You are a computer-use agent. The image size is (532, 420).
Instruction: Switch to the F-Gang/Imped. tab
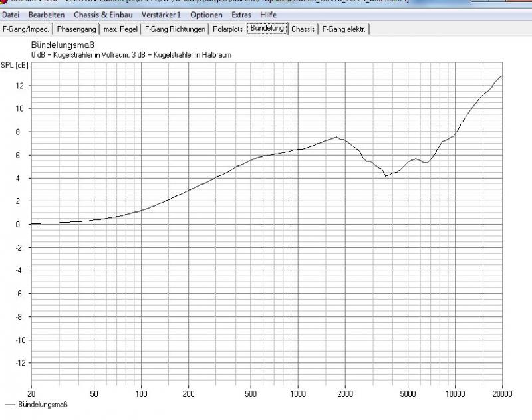pyautogui.click(x=27, y=29)
